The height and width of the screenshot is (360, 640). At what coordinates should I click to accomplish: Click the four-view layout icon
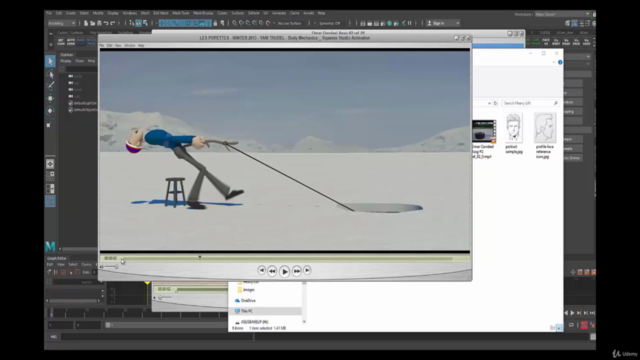[x=50, y=176]
